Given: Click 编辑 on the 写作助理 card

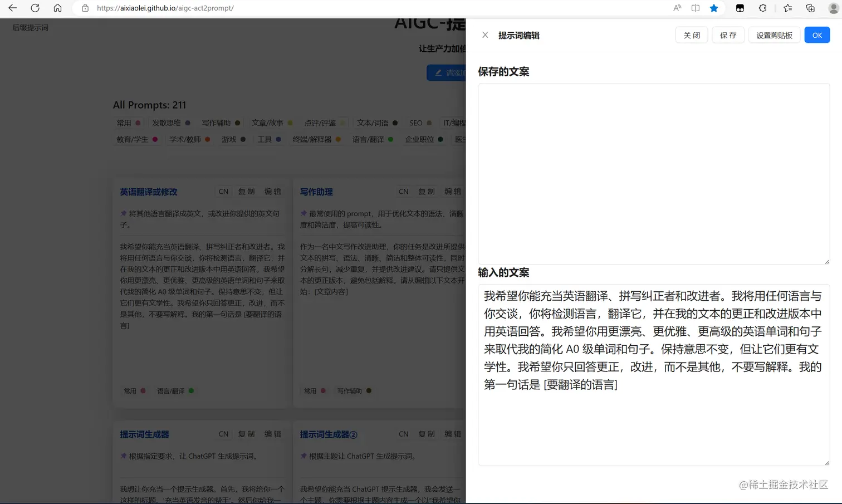Looking at the screenshot, I should pyautogui.click(x=452, y=192).
